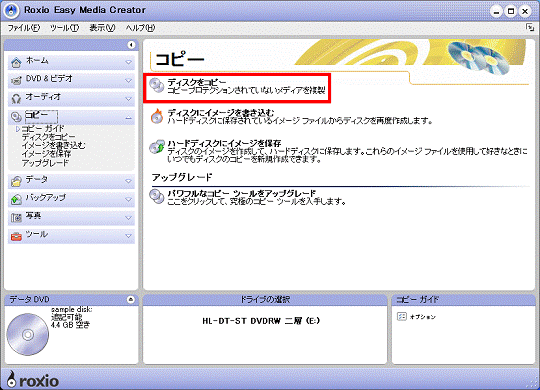Image resolution: width=540 pixels, height=390 pixels.
Task: Open the ディスクをコピー link in main panel
Action: (x=197, y=82)
